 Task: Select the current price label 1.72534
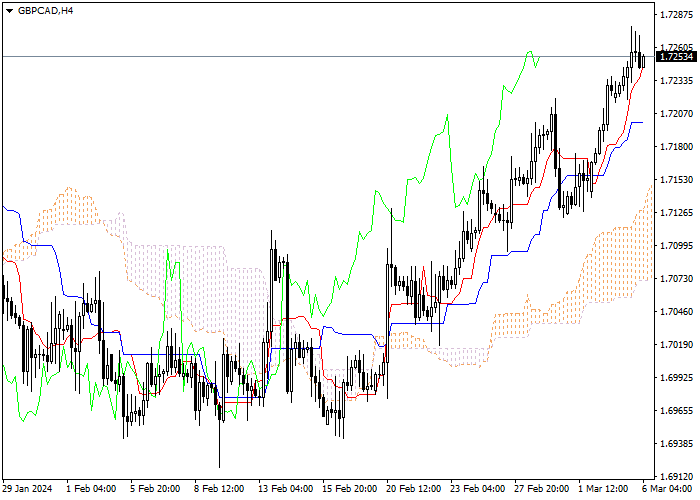click(676, 57)
